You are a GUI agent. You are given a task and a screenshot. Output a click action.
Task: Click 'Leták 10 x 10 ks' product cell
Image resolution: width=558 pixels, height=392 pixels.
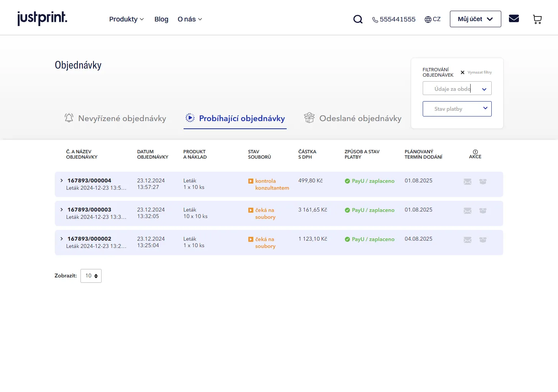click(195, 213)
